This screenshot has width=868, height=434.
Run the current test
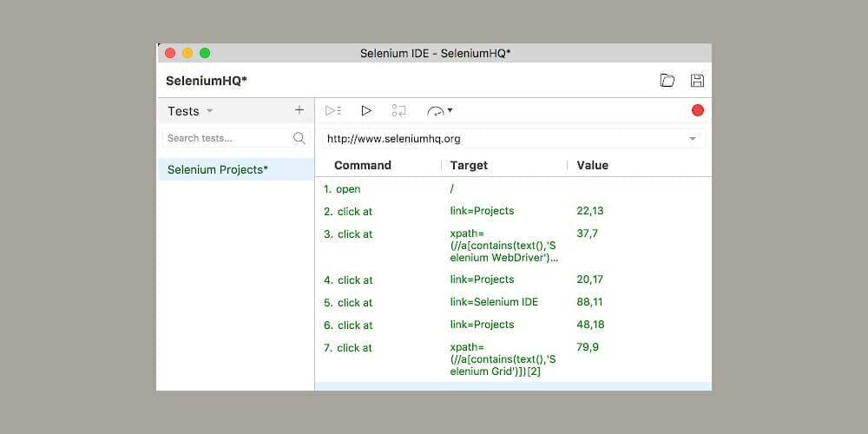[x=366, y=111]
